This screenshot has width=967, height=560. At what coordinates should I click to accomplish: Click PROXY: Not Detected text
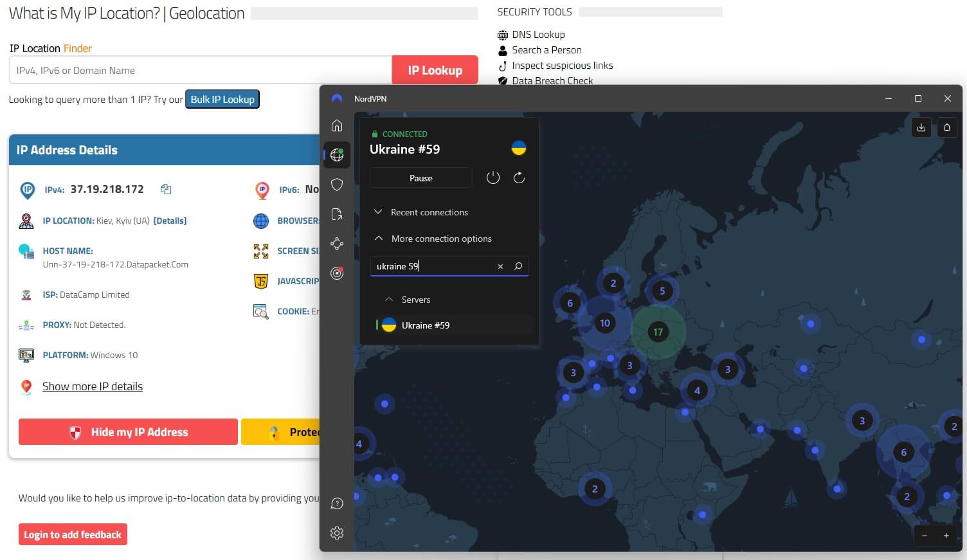tap(84, 325)
